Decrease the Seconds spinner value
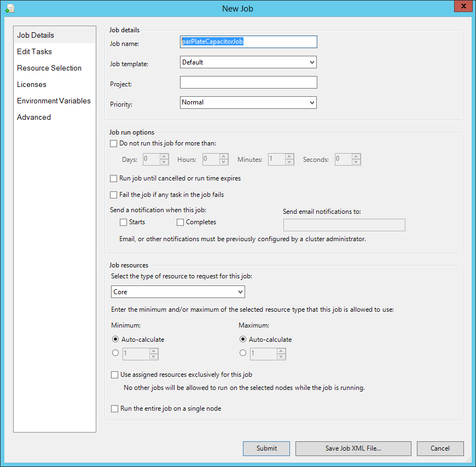This screenshot has width=476, height=467. point(356,162)
